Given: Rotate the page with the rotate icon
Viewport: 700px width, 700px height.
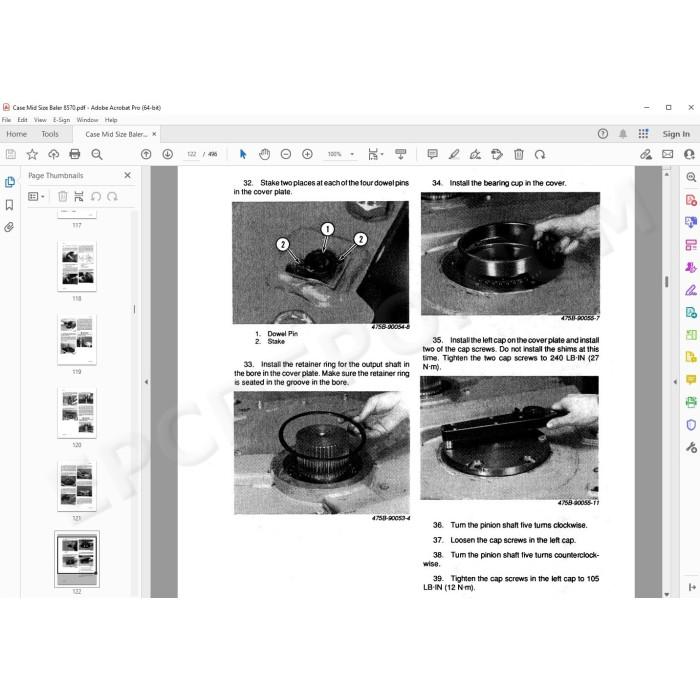Looking at the screenshot, I should tap(540, 154).
